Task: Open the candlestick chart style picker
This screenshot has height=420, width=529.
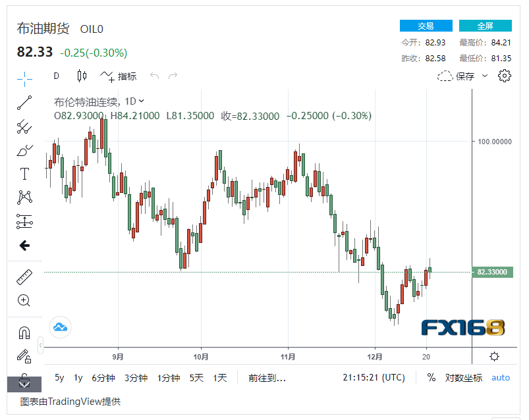Action: [82, 76]
